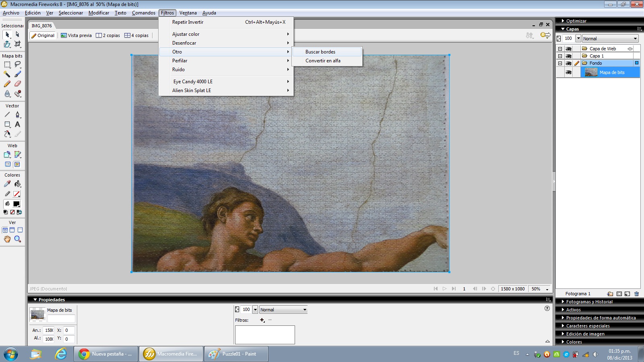Select the Paint Bucket tool

coord(17,184)
